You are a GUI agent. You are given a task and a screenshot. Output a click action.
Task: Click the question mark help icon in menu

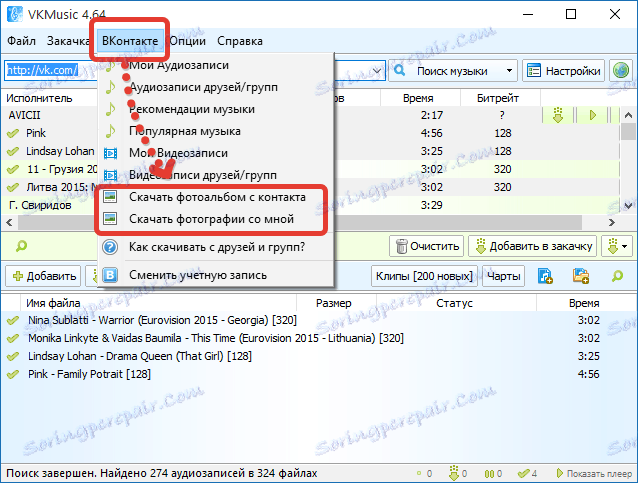[x=110, y=247]
